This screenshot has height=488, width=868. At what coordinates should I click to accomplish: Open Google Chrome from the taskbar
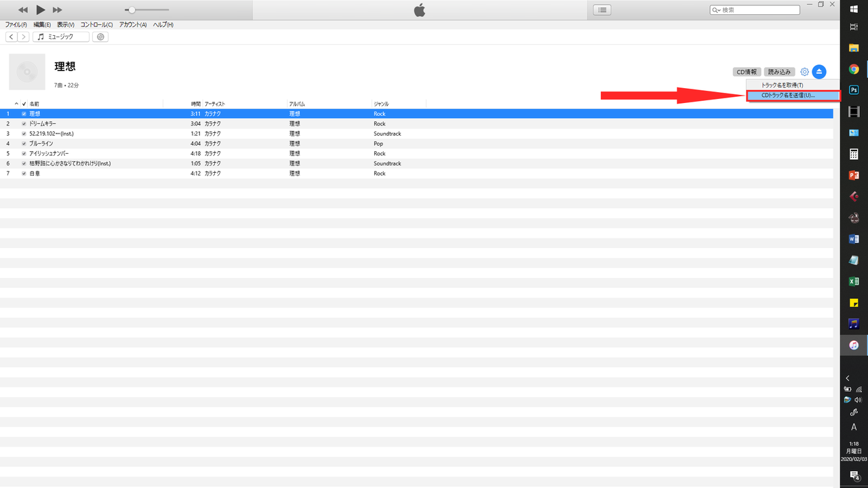(x=854, y=69)
